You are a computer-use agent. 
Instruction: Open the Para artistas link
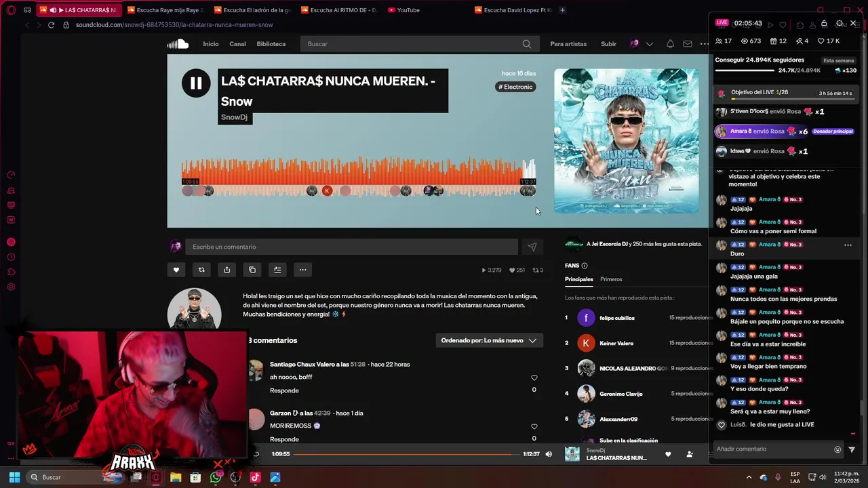(568, 44)
